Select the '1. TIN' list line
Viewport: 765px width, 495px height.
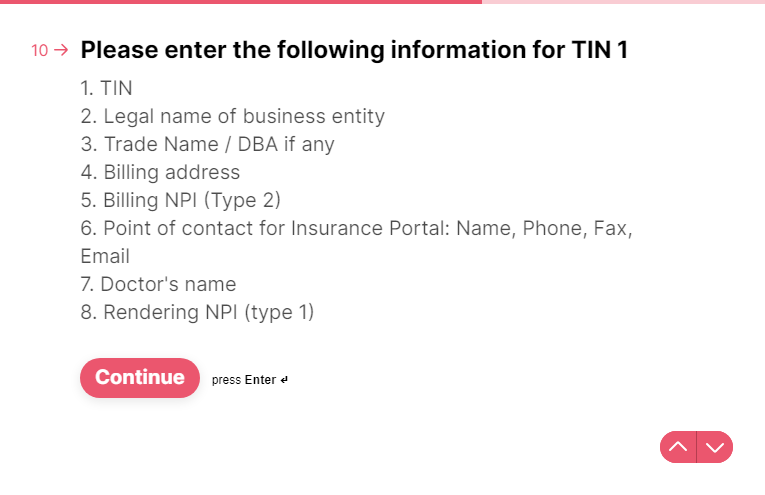click(106, 88)
